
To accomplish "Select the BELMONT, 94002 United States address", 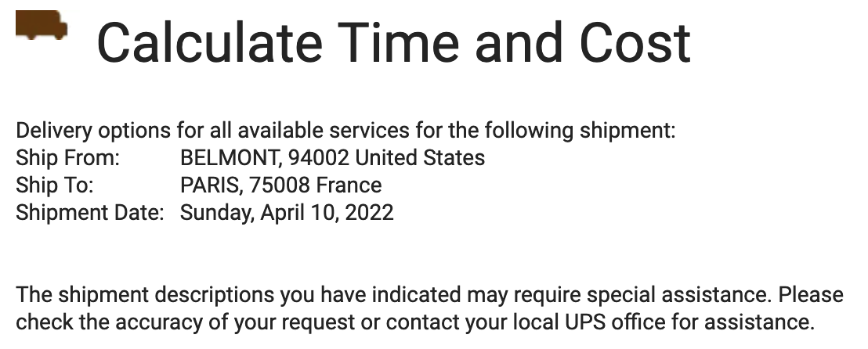I will point(332,157).
